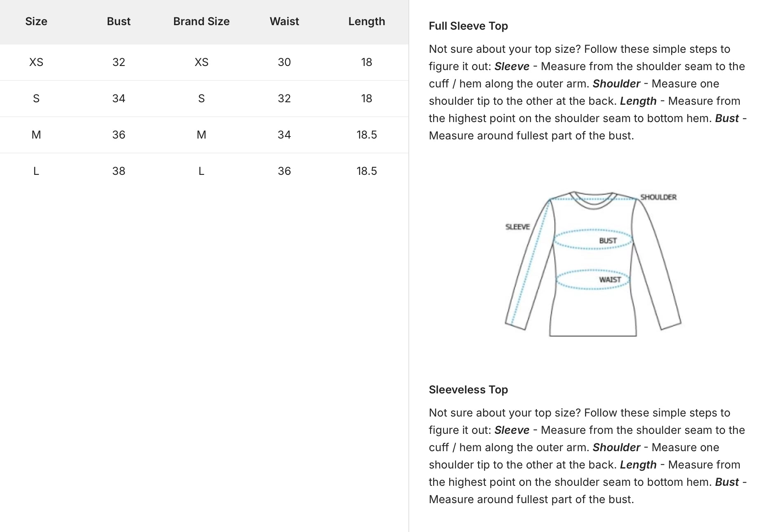Click the WAIST label on the diagram
This screenshot has width=778, height=532.
(x=610, y=280)
